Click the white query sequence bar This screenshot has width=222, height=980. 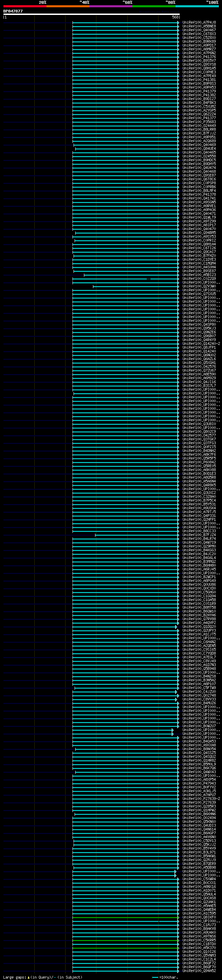[92, 14]
